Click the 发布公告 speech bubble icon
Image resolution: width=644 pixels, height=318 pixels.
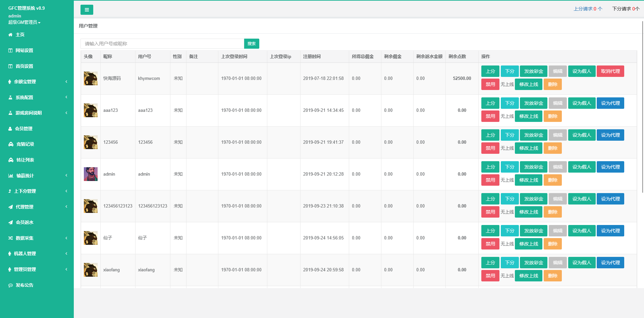(x=10, y=285)
